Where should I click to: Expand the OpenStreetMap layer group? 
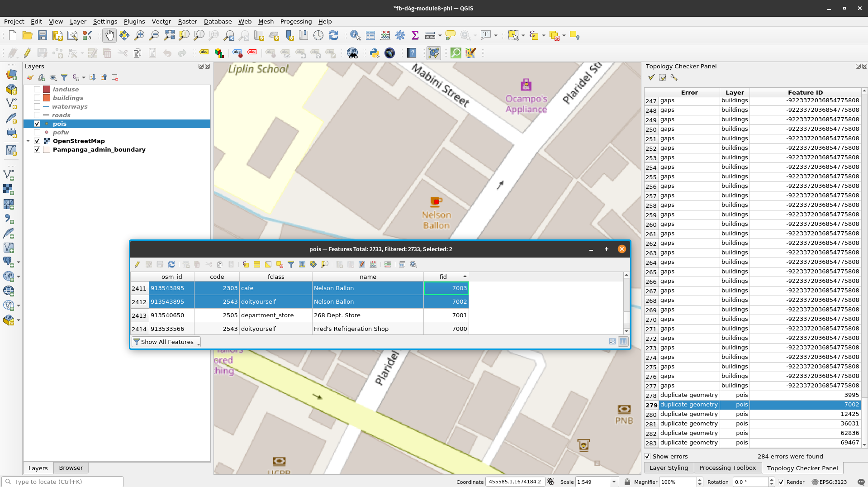tap(28, 141)
